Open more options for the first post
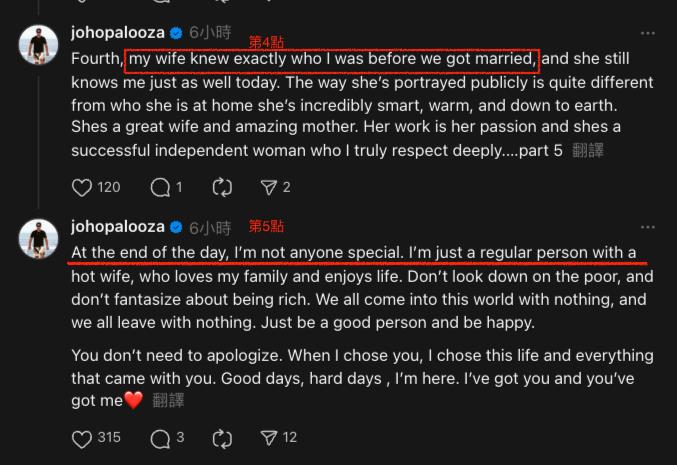677x465 pixels. (646, 33)
